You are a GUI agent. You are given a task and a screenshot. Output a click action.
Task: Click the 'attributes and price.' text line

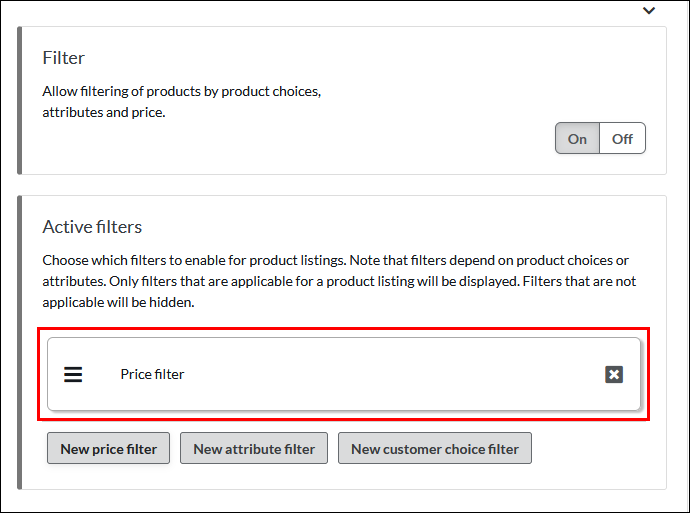point(103,113)
